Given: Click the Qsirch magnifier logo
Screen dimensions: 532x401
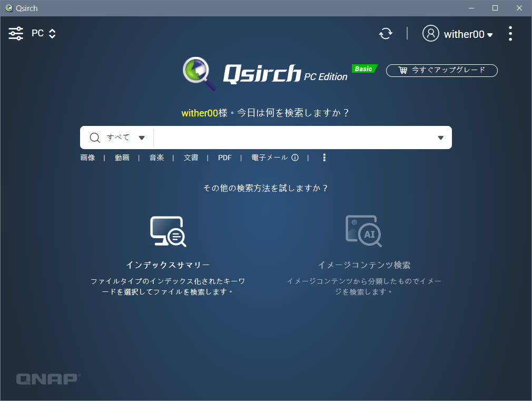Looking at the screenshot, I should coord(199,73).
